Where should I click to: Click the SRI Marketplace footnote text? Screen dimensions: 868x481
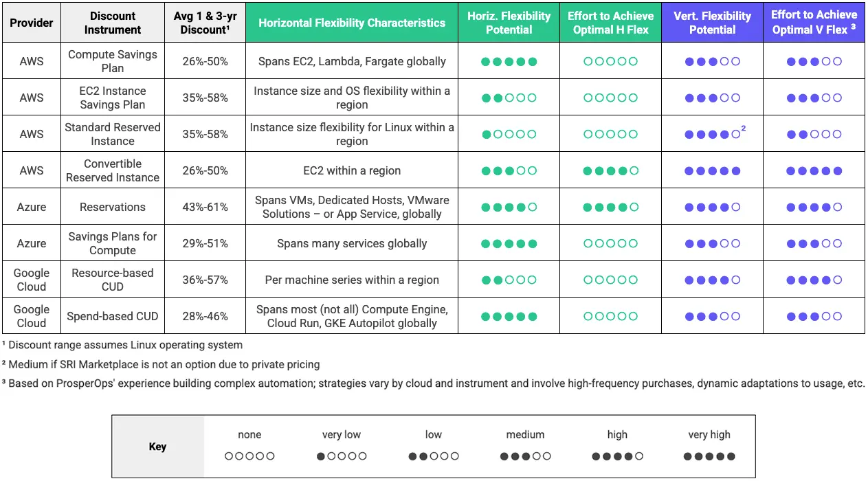click(161, 364)
